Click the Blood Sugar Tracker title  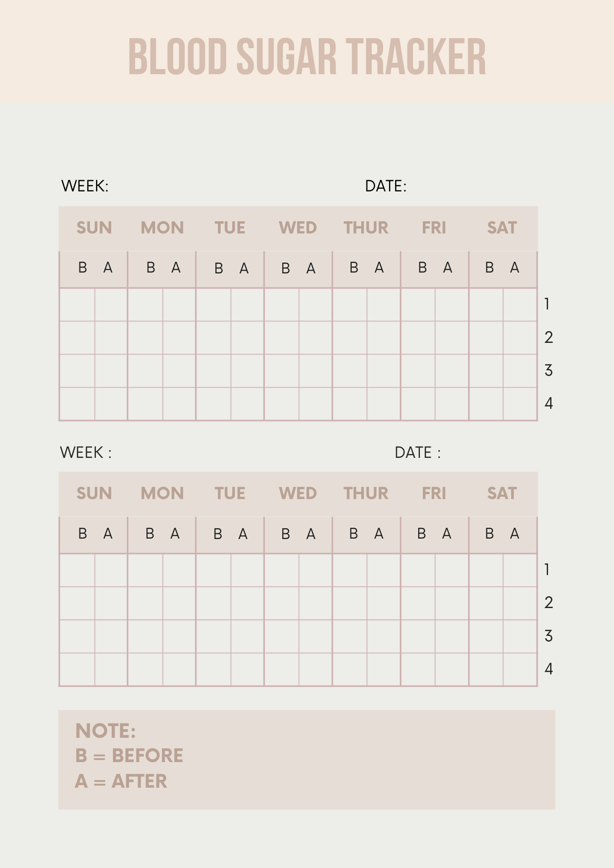pyautogui.click(x=307, y=56)
